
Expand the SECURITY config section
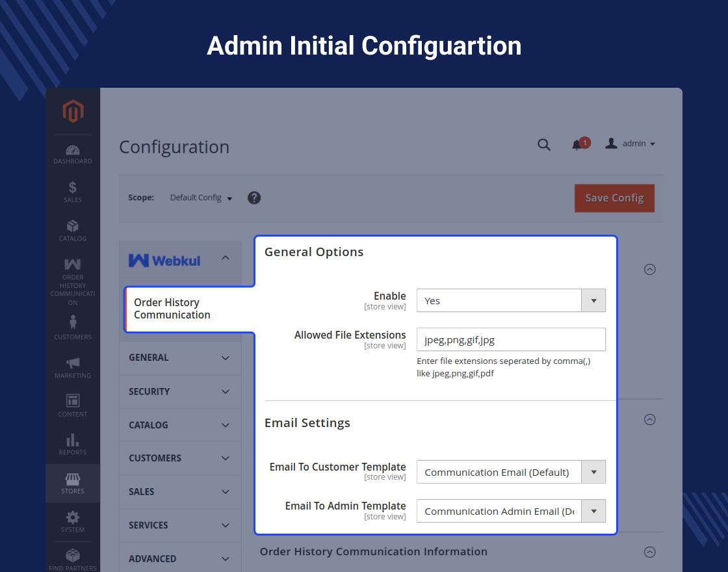tap(180, 391)
